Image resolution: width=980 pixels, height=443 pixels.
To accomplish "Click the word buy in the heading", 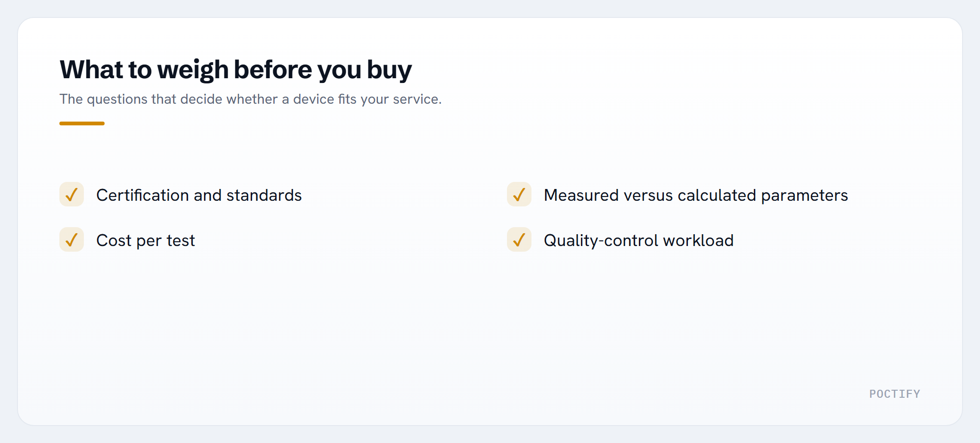I will [389, 71].
